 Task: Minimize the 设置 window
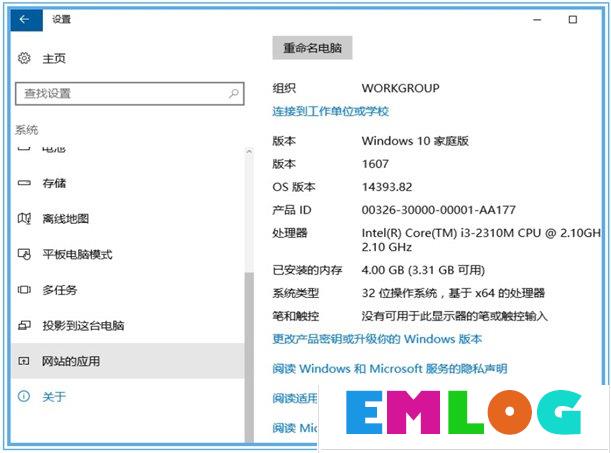(537, 19)
